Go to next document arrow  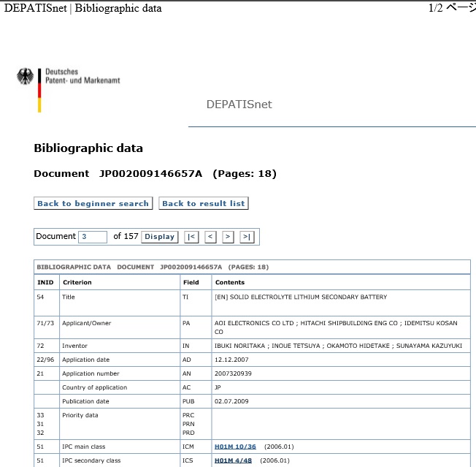point(228,237)
